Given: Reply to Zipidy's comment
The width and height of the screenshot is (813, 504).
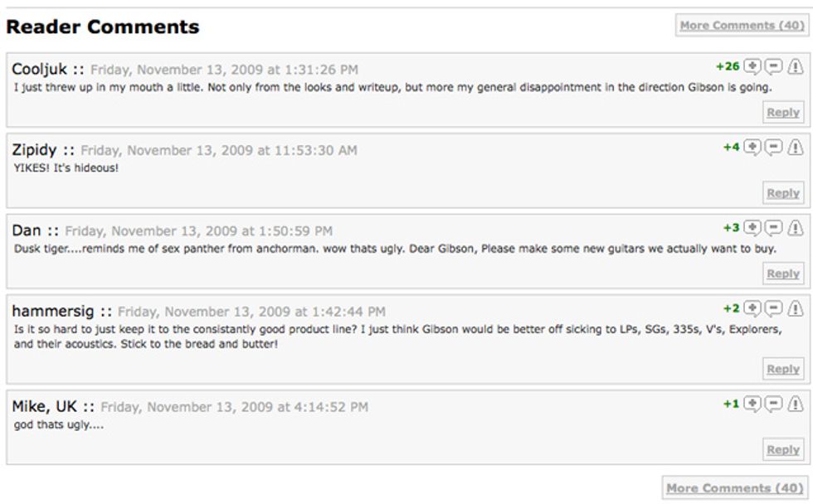Looking at the screenshot, I should 783,193.
